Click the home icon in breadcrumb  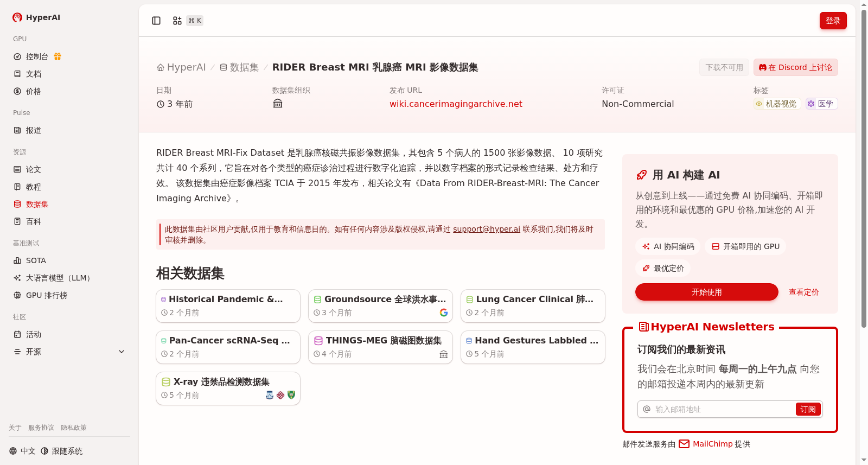161,68
